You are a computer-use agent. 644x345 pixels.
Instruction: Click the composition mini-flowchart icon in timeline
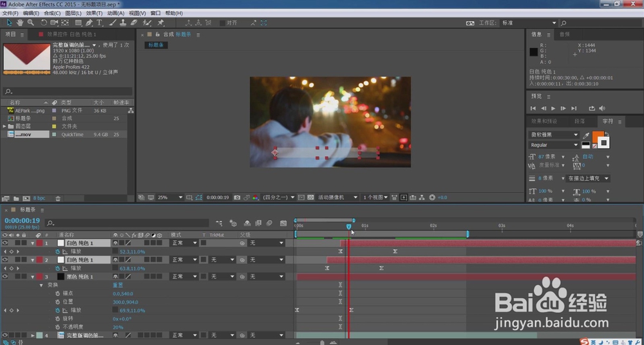220,223
